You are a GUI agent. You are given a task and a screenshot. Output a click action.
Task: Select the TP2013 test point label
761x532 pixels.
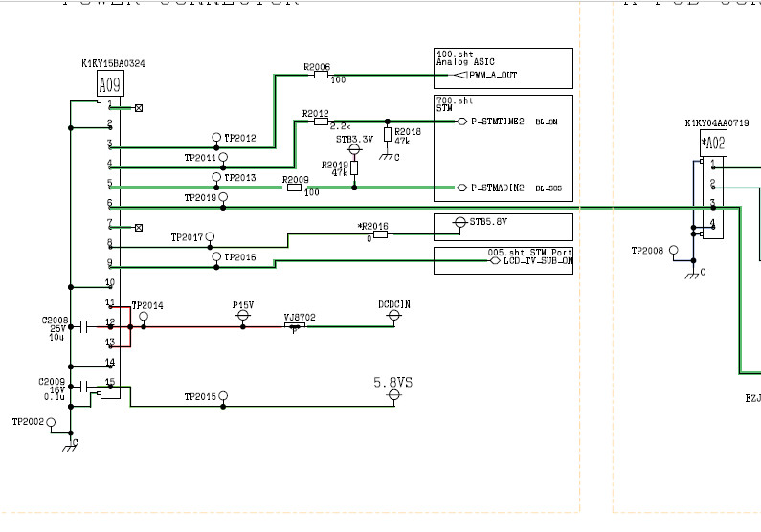(x=239, y=178)
